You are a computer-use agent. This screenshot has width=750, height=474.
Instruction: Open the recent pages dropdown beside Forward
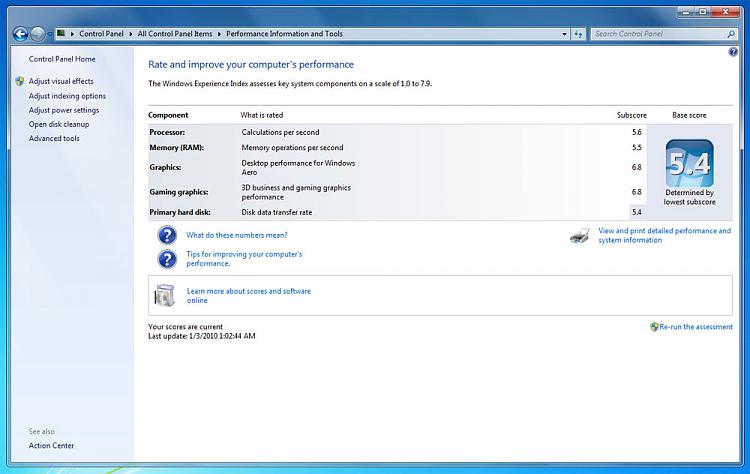(x=49, y=34)
